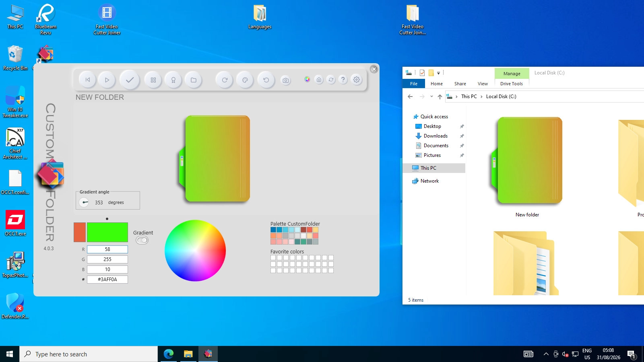Viewport: 644px width, 362px height.
Task: Show hidden icons in the system tray
Action: (x=546, y=354)
